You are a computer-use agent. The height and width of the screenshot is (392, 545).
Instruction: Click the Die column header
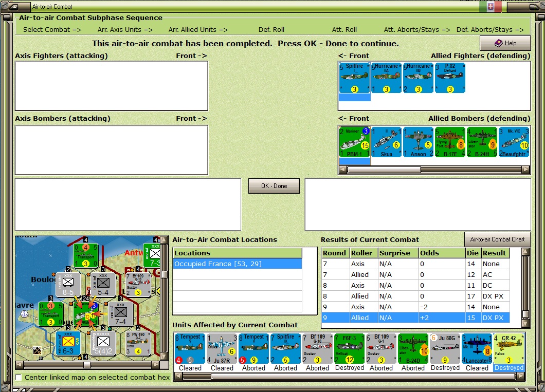[474, 253]
